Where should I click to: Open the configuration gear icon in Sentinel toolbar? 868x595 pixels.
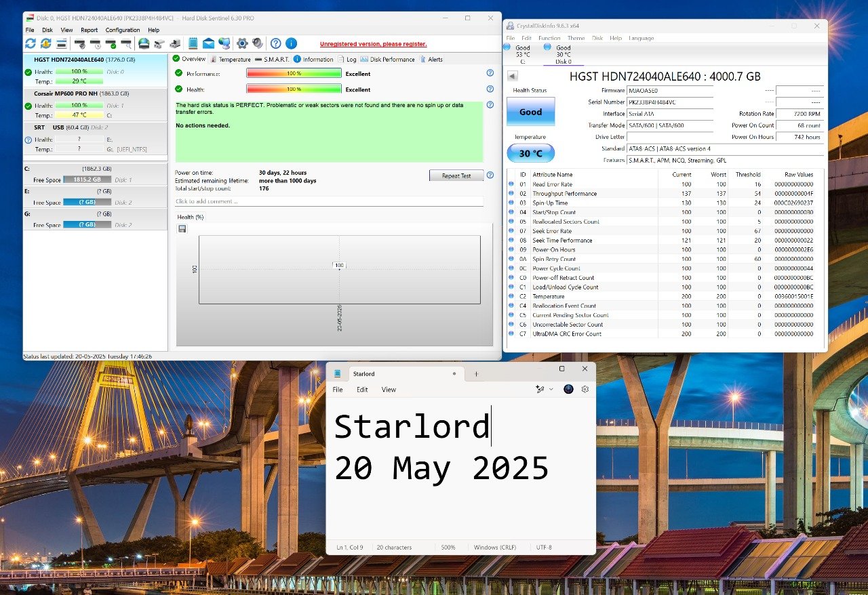[x=242, y=43]
